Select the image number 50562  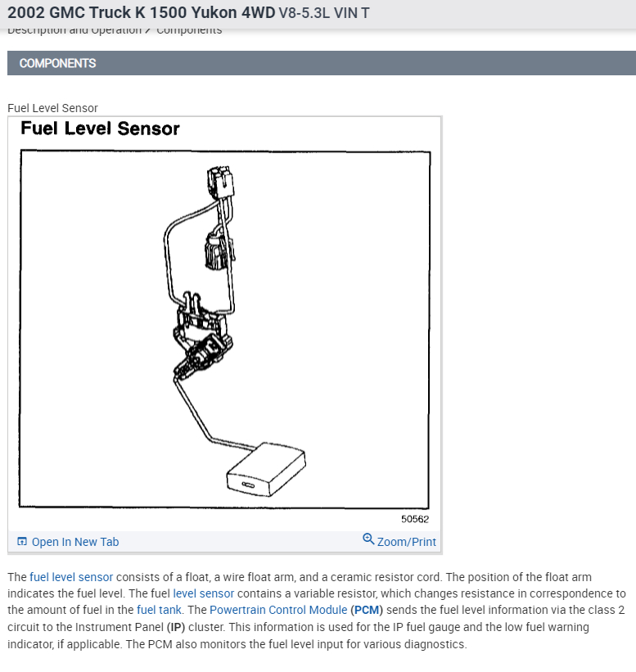(x=415, y=519)
